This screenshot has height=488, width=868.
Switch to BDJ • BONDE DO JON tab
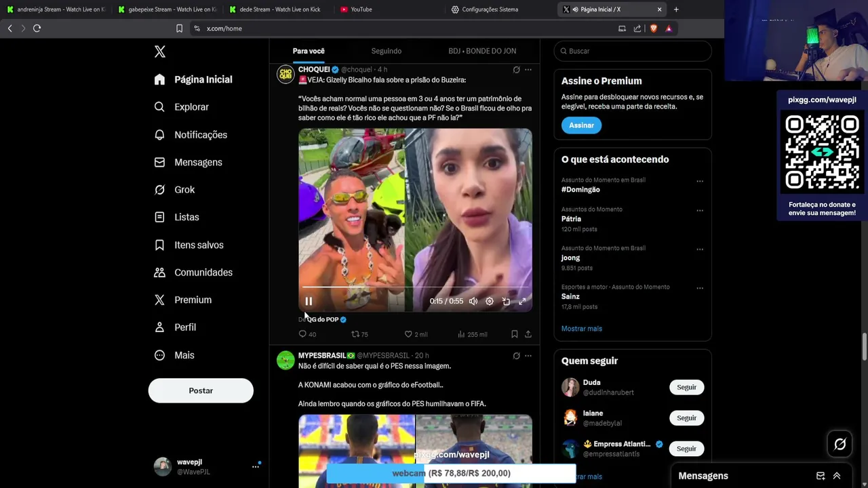click(x=482, y=51)
